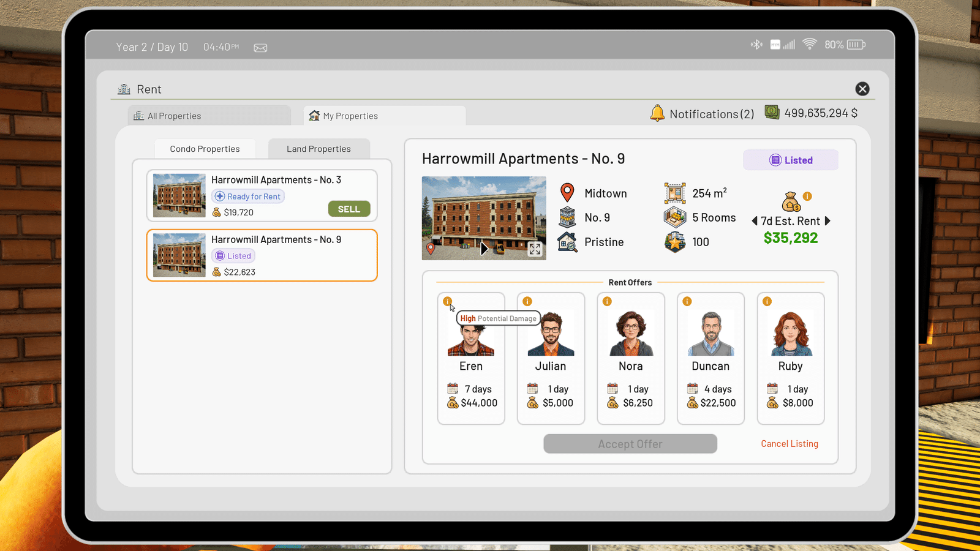Viewport: 980px width, 551px height.
Task: Click the 5 Rooms icon
Action: (x=675, y=217)
